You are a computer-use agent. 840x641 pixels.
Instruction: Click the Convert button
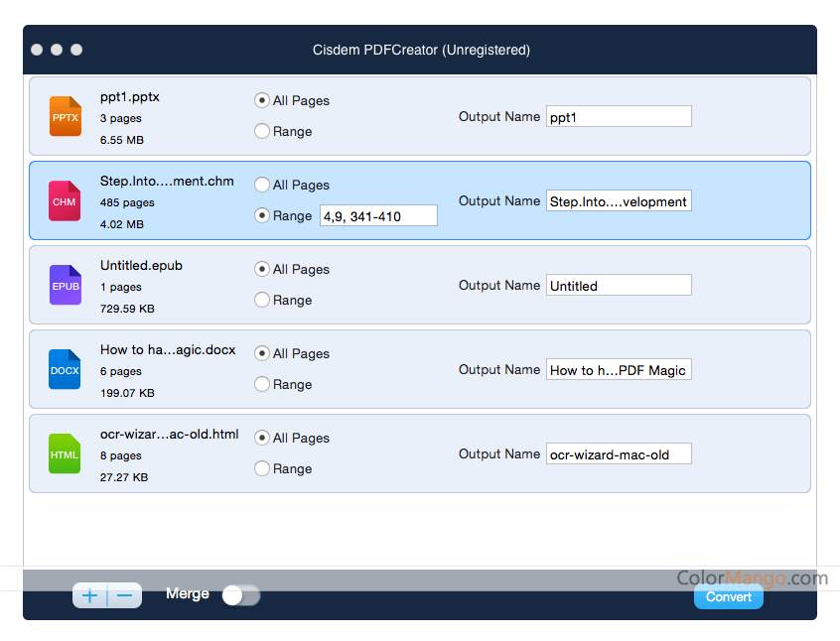(x=729, y=596)
